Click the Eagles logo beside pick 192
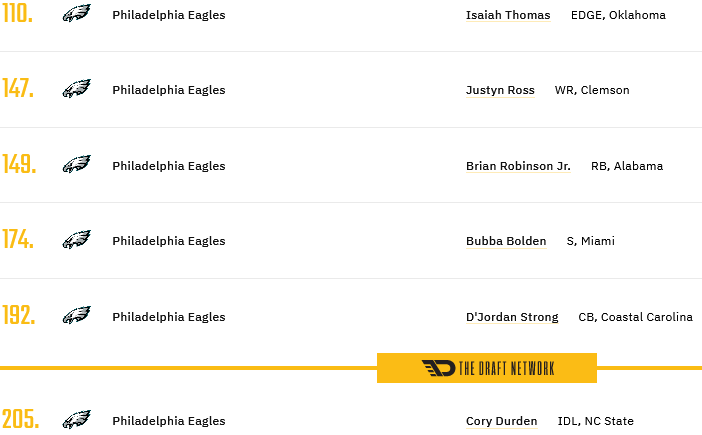Image resolution: width=702 pixels, height=435 pixels. (76, 316)
